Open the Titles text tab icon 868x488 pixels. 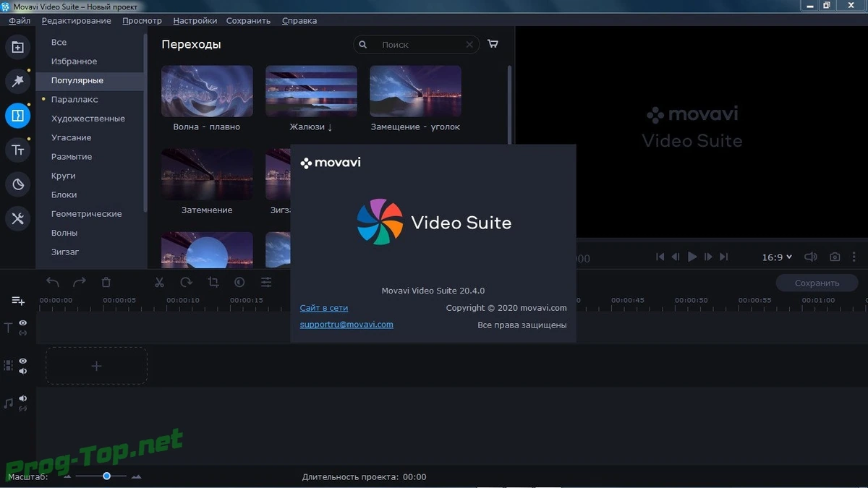coord(17,150)
